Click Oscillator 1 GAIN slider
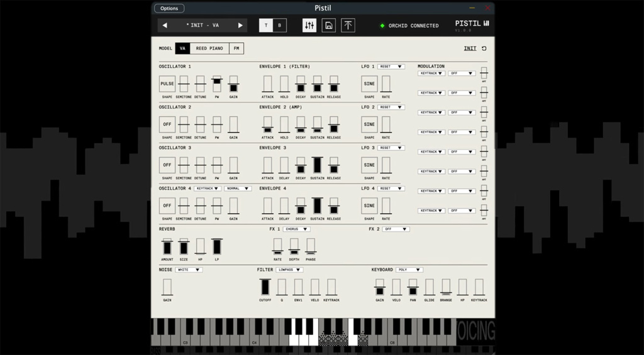 (x=233, y=84)
